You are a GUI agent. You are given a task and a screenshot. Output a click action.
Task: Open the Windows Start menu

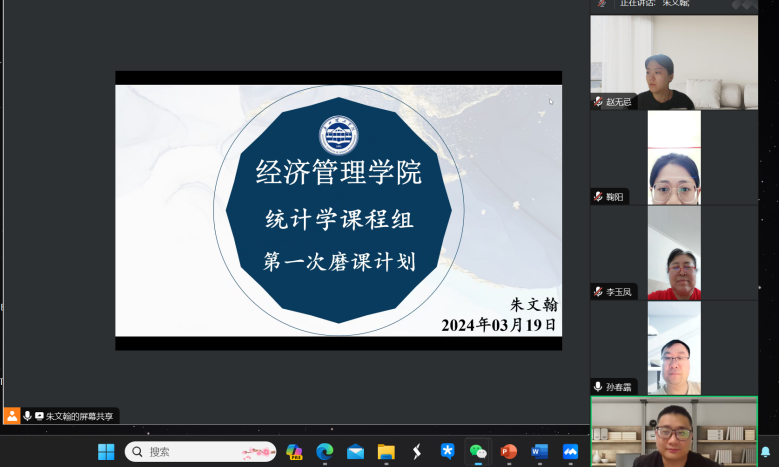(106, 452)
